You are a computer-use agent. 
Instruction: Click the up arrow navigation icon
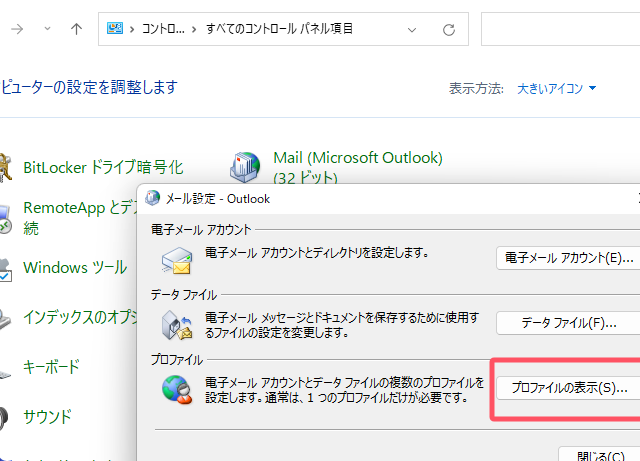click(76, 29)
